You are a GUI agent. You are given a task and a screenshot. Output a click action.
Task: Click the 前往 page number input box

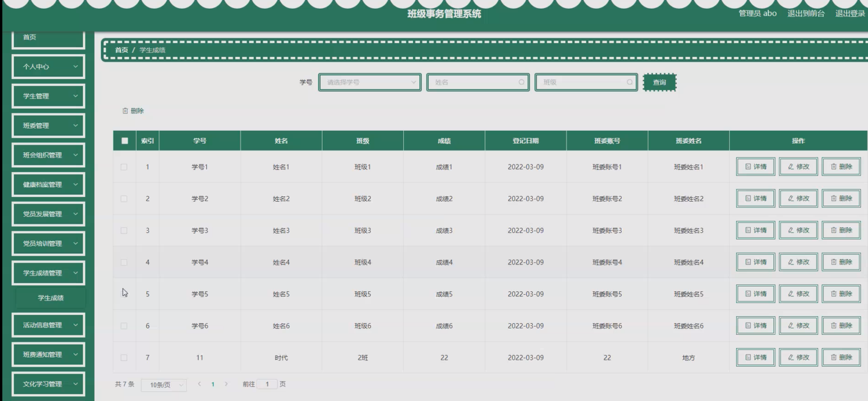pyautogui.click(x=267, y=384)
